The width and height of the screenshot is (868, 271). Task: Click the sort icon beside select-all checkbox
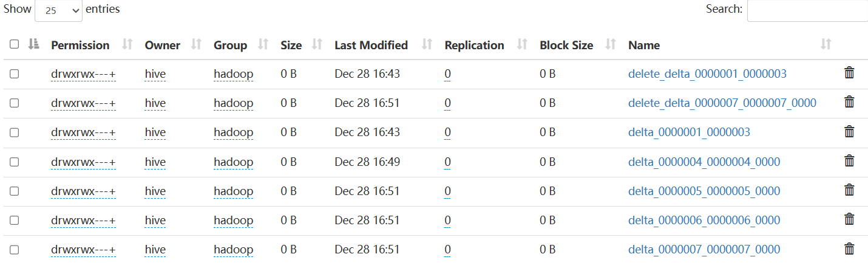34,44
